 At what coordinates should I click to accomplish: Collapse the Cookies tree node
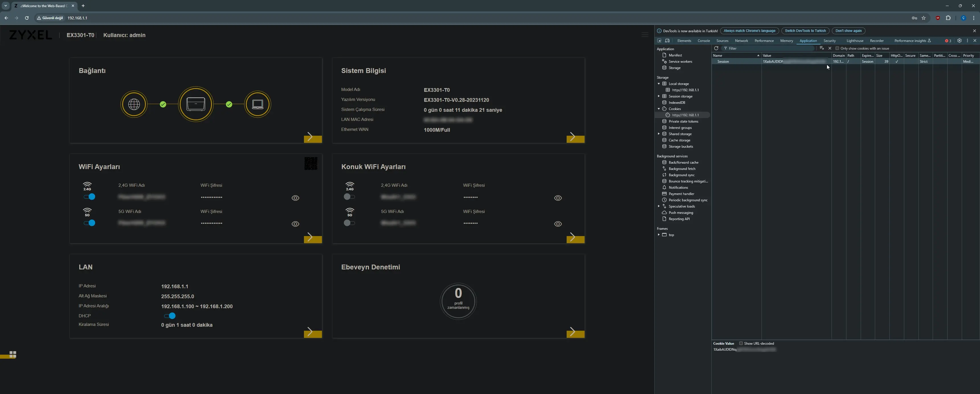[659, 109]
